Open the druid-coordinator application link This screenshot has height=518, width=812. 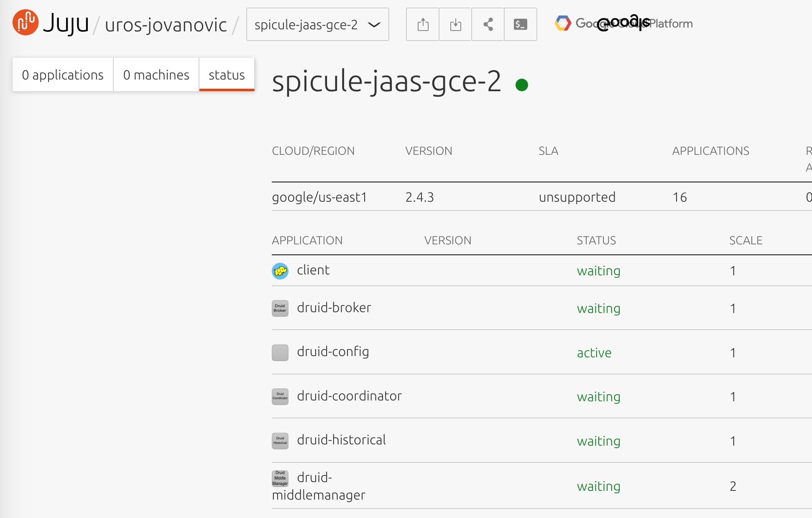349,396
